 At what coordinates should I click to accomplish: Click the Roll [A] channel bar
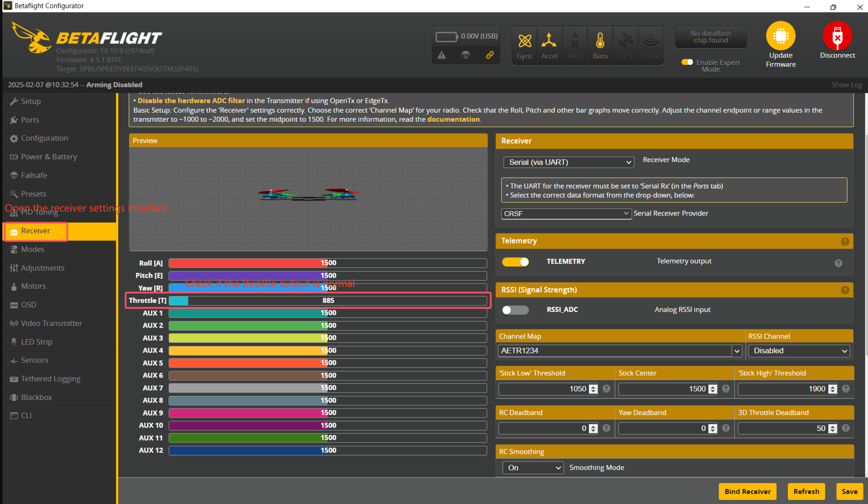point(328,263)
